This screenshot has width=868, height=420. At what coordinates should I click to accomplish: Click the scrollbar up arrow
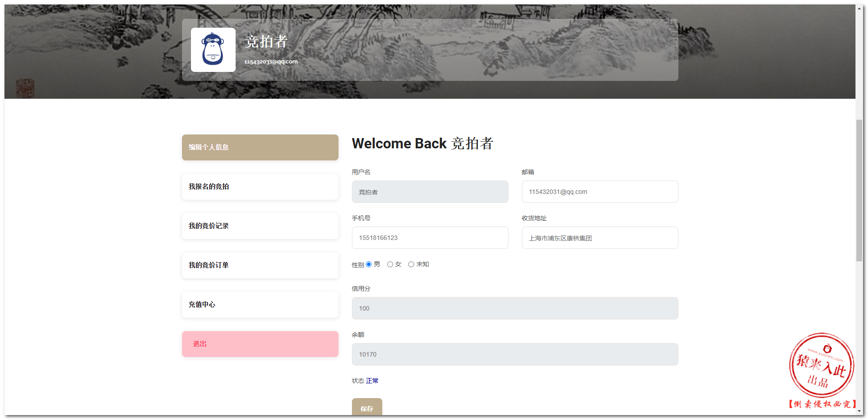[859, 8]
